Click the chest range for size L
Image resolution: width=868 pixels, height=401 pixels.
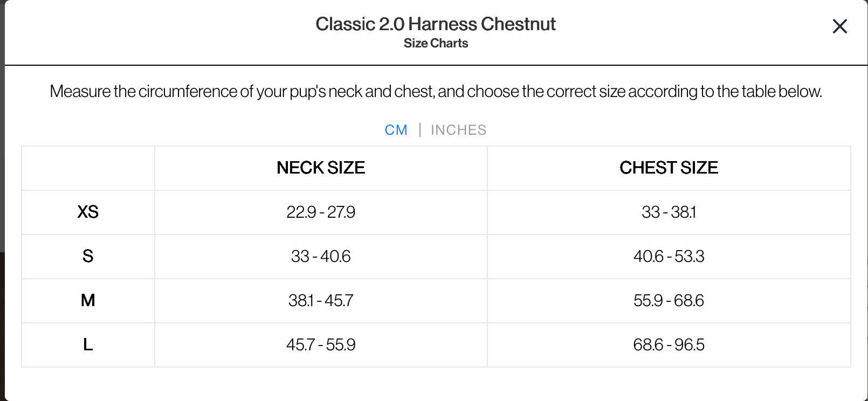click(x=669, y=344)
